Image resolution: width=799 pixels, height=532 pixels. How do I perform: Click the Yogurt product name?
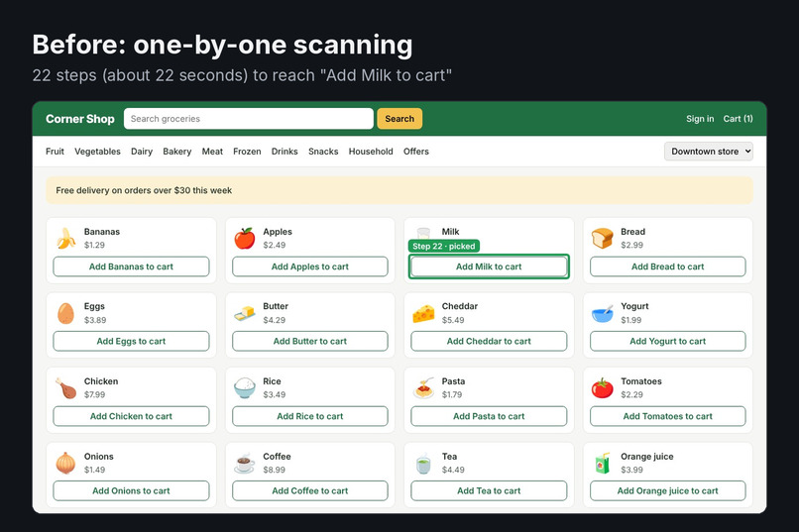634,306
